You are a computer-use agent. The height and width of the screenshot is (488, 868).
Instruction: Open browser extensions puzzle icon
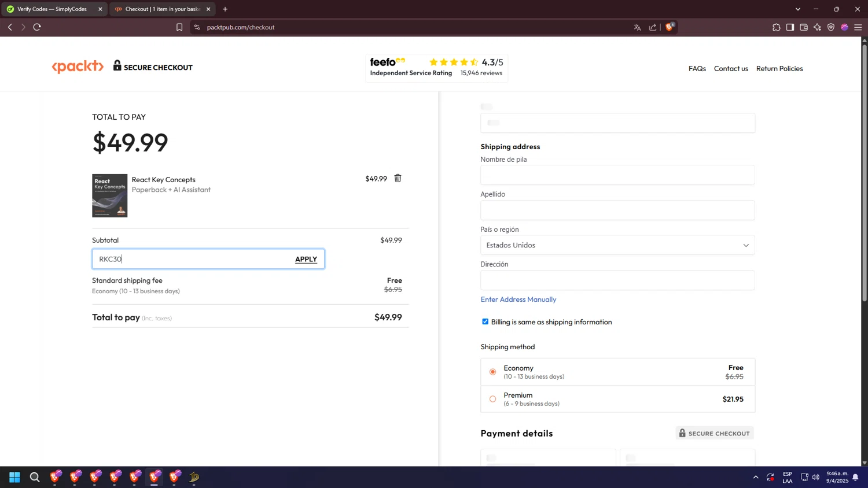point(777,27)
